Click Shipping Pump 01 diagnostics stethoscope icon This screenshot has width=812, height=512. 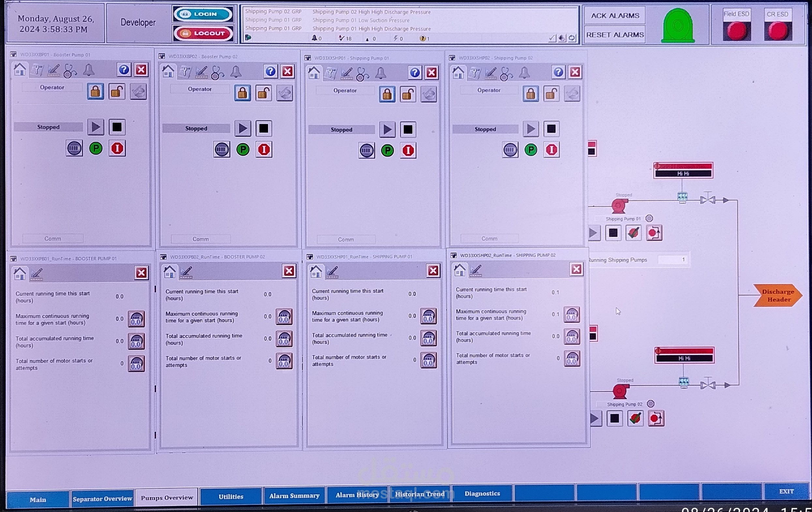click(x=362, y=73)
